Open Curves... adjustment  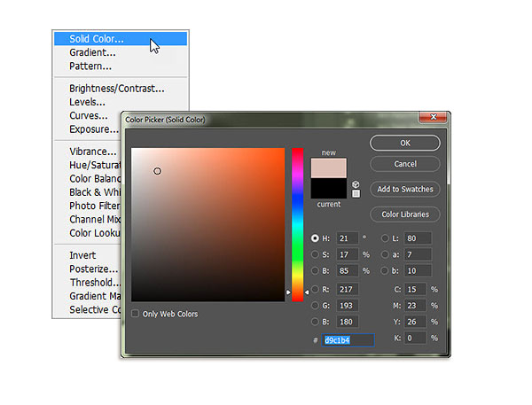tap(88, 116)
